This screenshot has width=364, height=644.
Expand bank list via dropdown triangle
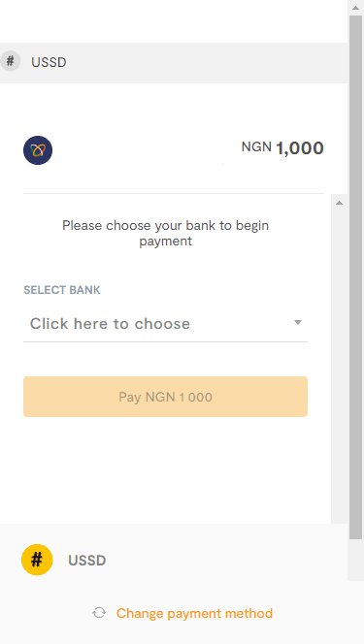pos(298,323)
